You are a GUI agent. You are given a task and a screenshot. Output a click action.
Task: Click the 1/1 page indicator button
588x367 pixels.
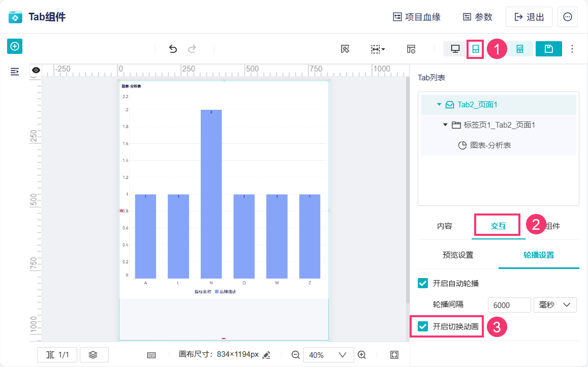tap(57, 355)
